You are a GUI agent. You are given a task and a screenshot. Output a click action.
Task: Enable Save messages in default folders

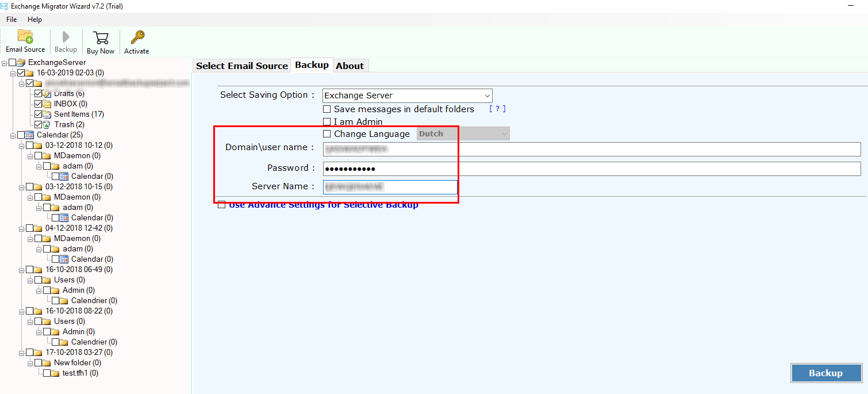tap(327, 109)
